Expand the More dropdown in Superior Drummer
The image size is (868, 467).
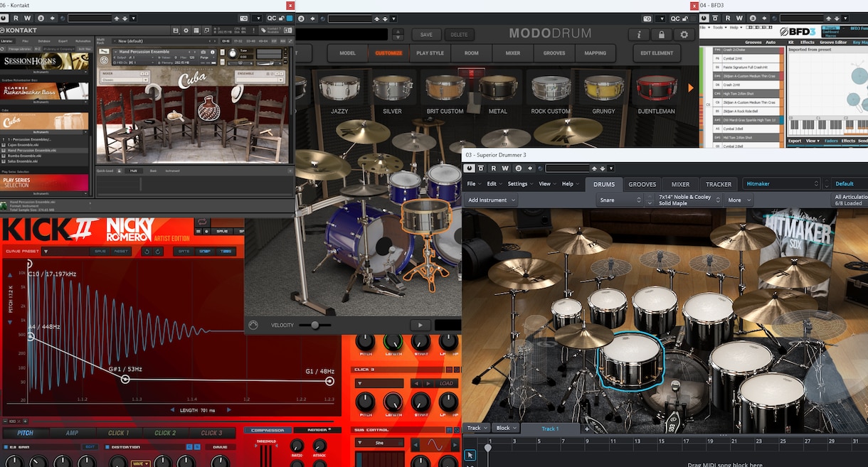tap(739, 200)
